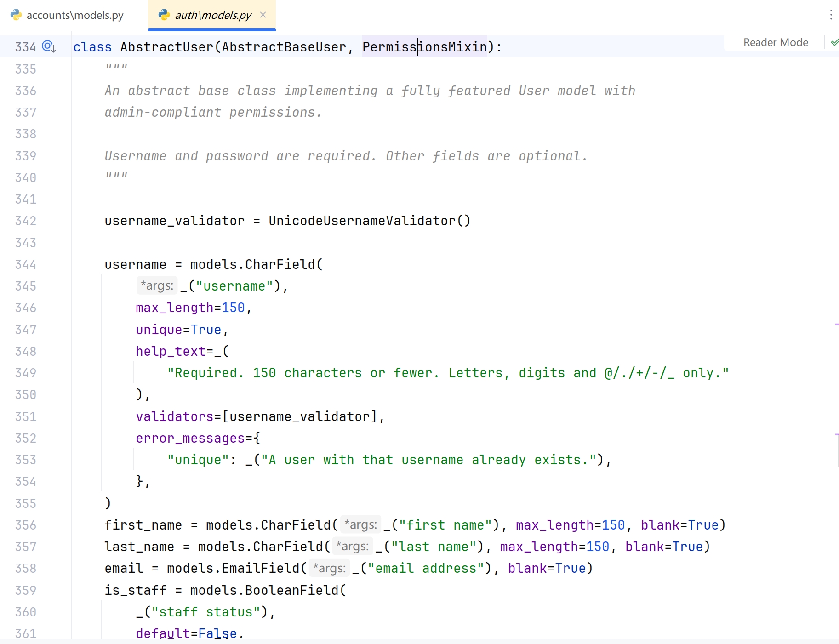Click the *args: hint on line 345

pos(157,286)
